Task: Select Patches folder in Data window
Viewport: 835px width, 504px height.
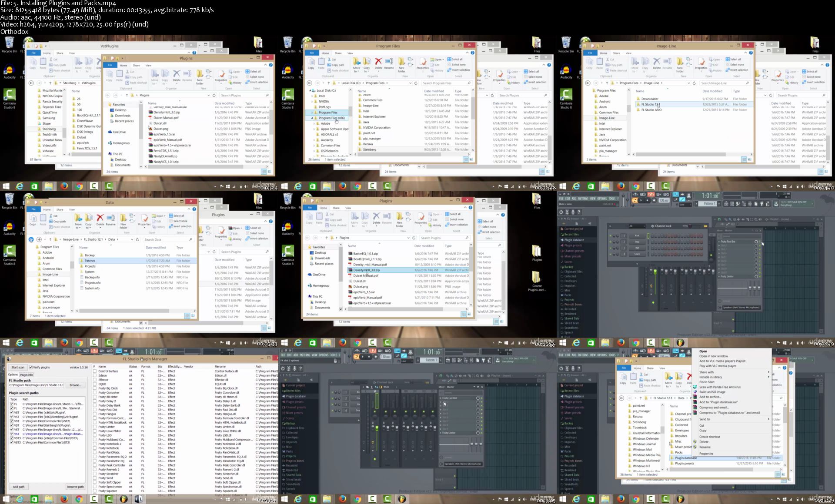Action: point(137,261)
